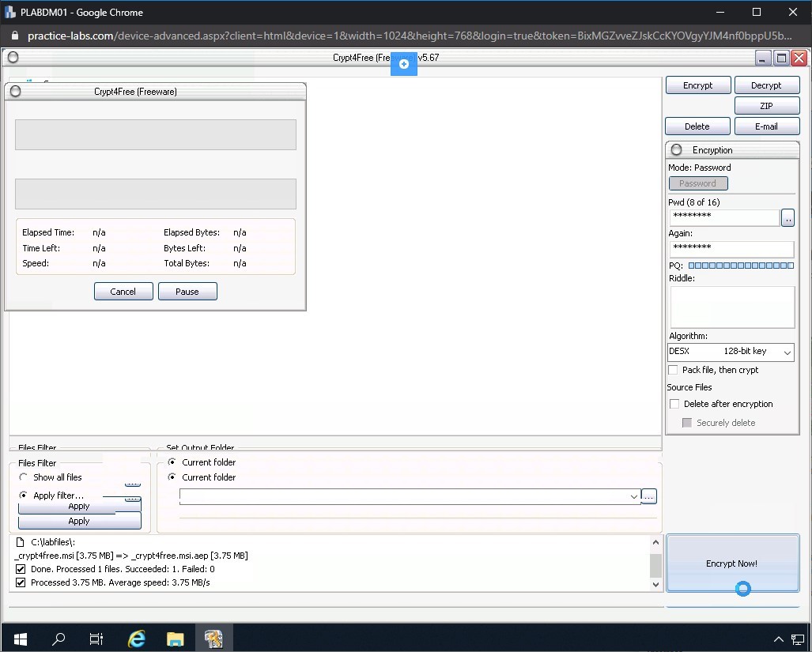
Task: Launch Internet Explorer from the taskbar
Action: [x=136, y=638]
